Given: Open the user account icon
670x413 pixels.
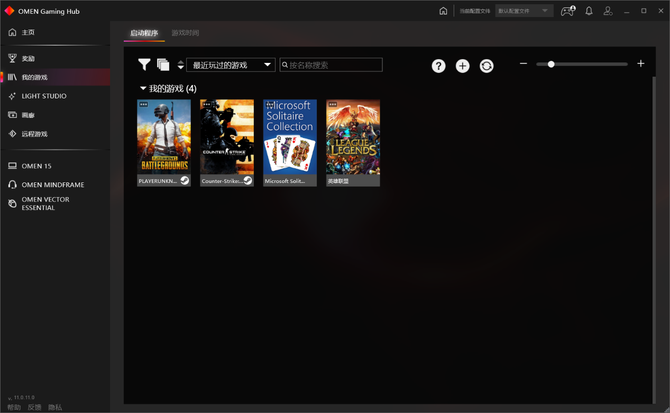Looking at the screenshot, I should coord(608,11).
